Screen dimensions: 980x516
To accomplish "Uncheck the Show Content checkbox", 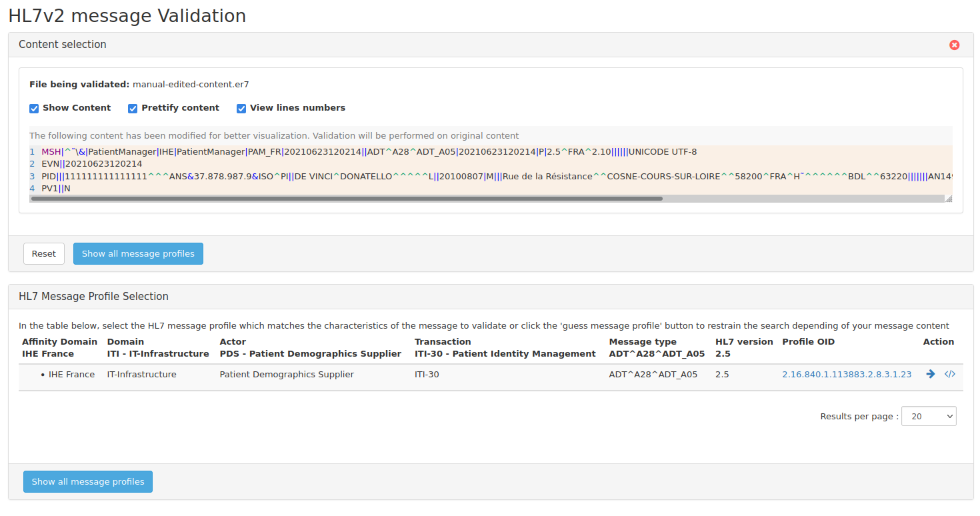I will 34,108.
